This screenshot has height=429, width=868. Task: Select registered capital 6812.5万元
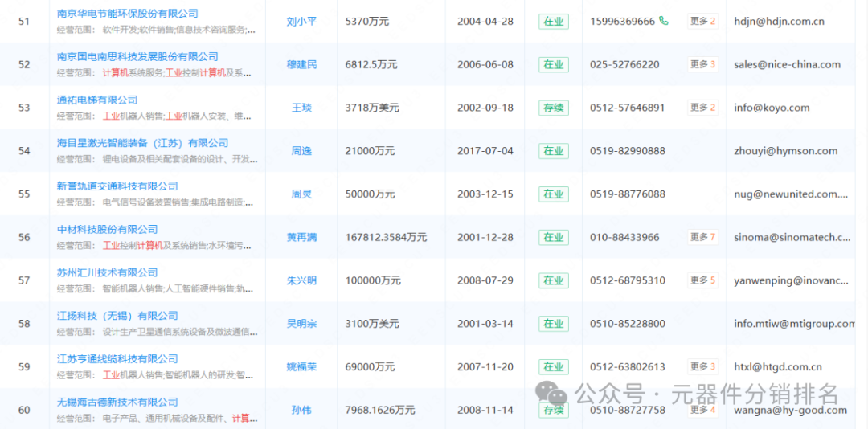pyautogui.click(x=371, y=65)
